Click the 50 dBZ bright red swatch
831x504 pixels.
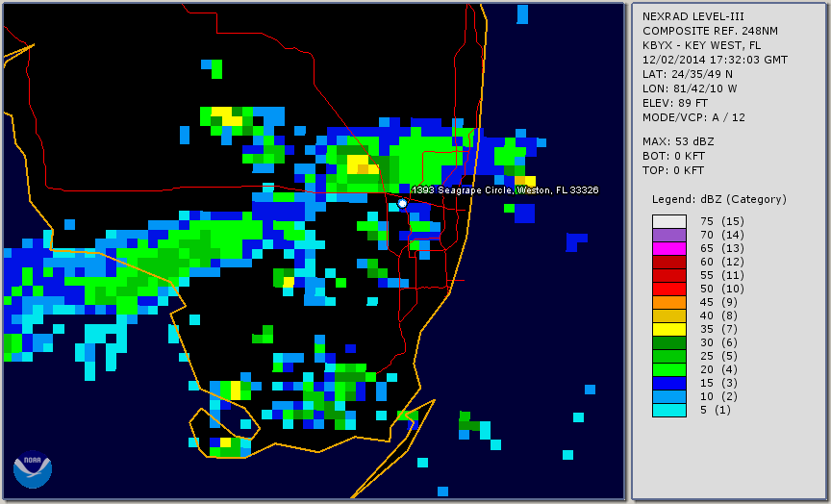[668, 289]
